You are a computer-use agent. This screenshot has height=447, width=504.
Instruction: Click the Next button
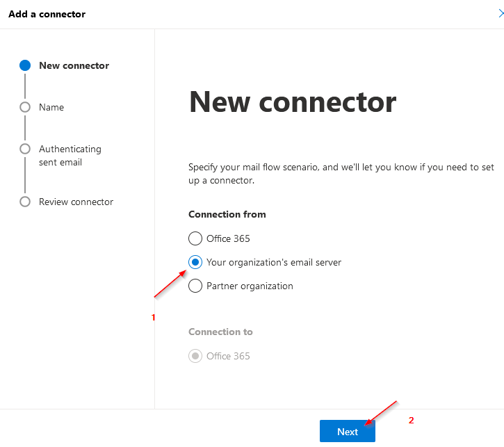tap(347, 431)
